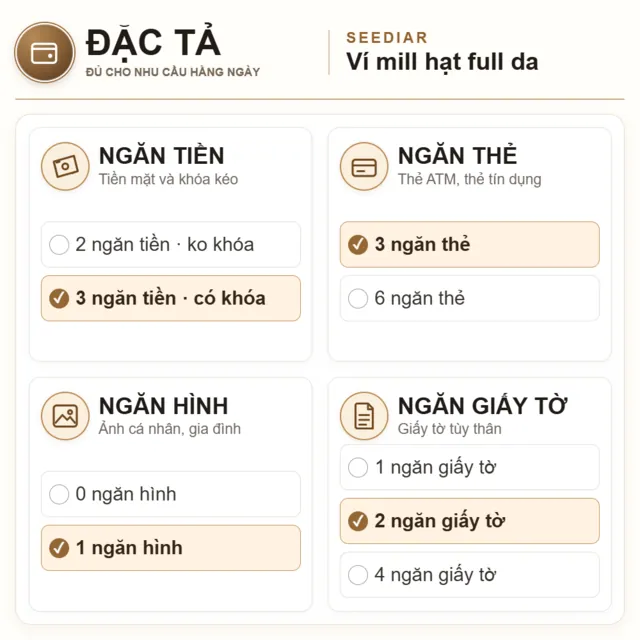Viewport: 640px width, 640px height.
Task: Click checkmark icon on 2 ngăn giấy tờ
Action: 358,521
